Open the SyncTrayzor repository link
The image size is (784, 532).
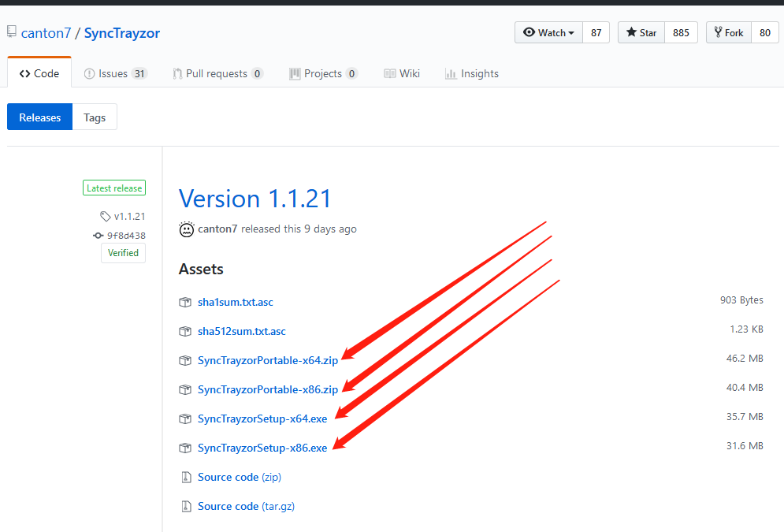pos(122,33)
